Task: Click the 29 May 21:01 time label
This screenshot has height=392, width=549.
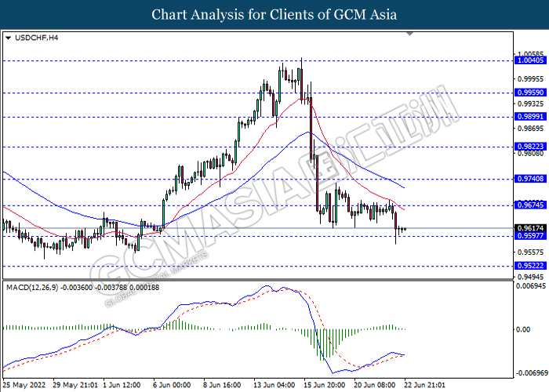Action: pos(75,385)
